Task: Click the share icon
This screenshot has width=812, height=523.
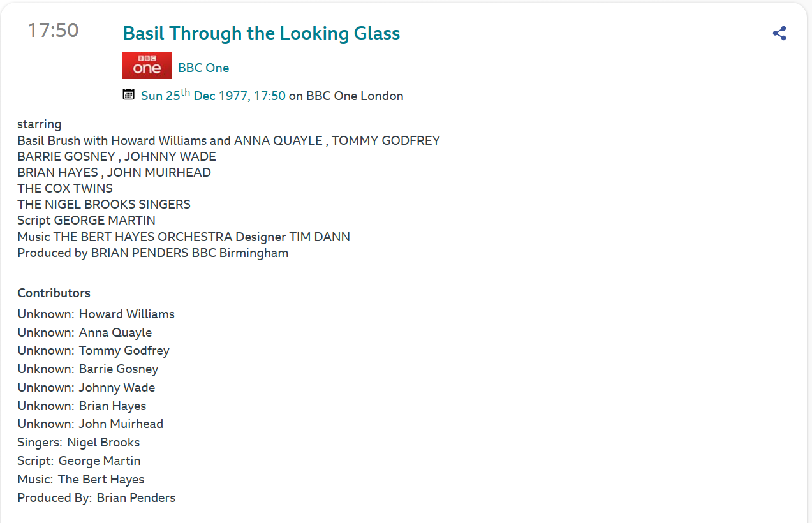Action: (x=779, y=34)
